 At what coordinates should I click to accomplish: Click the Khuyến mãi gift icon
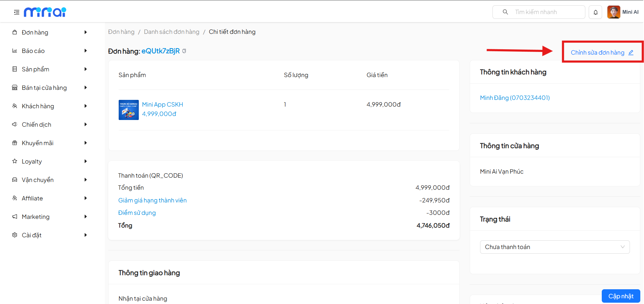(15, 143)
